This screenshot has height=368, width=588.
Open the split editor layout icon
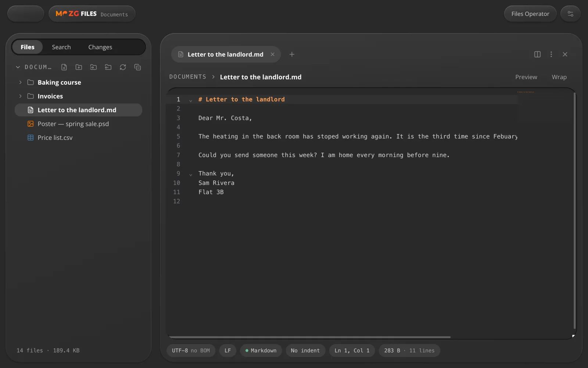pos(537,54)
